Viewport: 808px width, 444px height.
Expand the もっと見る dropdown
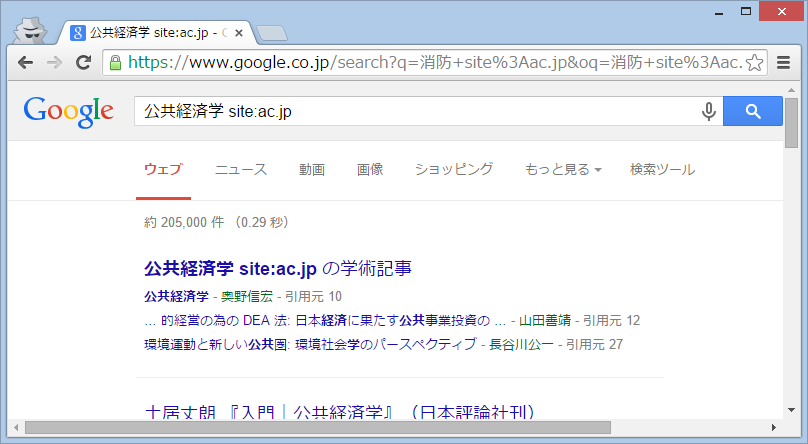(x=563, y=169)
